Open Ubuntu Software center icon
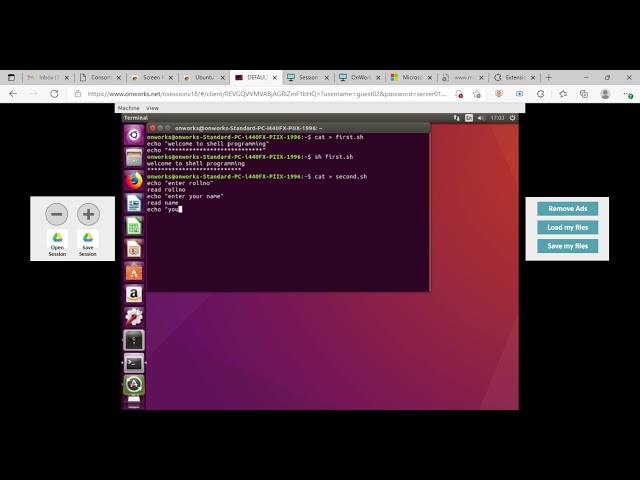This screenshot has height=480, width=640. coord(134,272)
